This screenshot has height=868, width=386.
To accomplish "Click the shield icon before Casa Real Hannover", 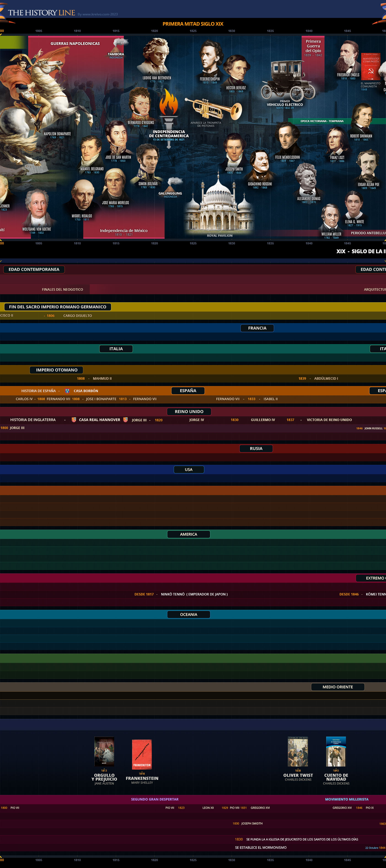I will (74, 420).
